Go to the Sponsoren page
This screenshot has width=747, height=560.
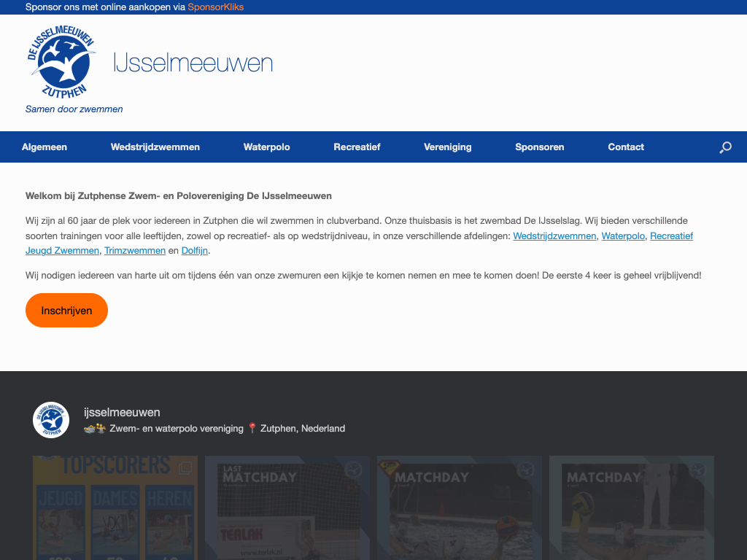(x=539, y=147)
